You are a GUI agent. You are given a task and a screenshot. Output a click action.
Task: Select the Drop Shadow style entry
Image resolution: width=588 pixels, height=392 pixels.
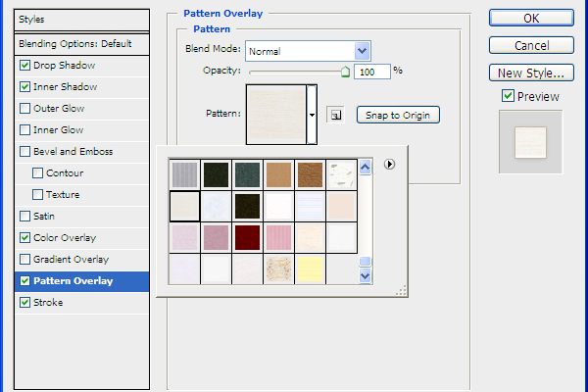click(81, 66)
